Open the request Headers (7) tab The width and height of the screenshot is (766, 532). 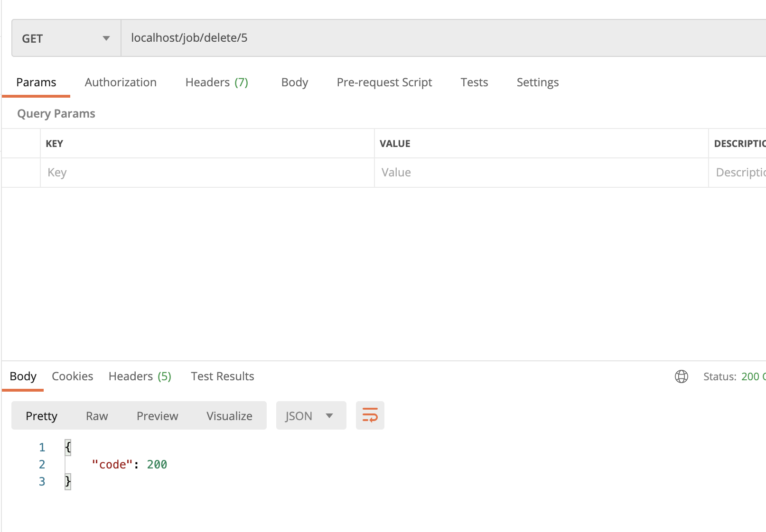coord(217,83)
